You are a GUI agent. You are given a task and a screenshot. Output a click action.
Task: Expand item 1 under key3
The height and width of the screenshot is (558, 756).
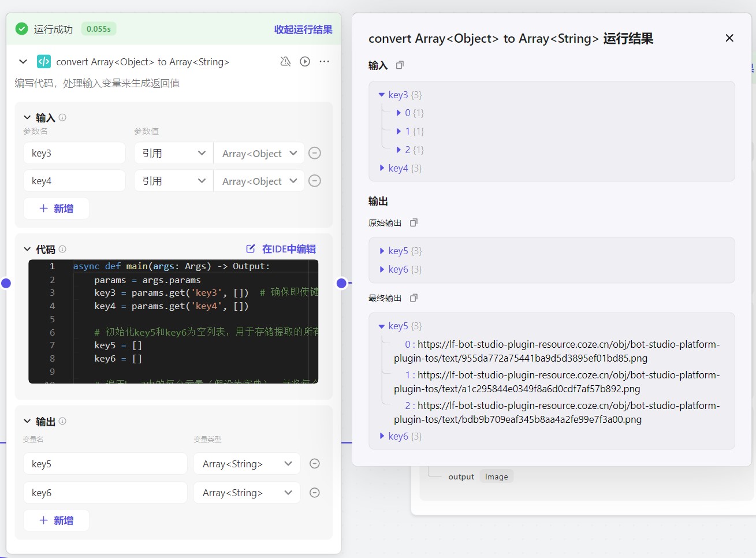click(399, 131)
